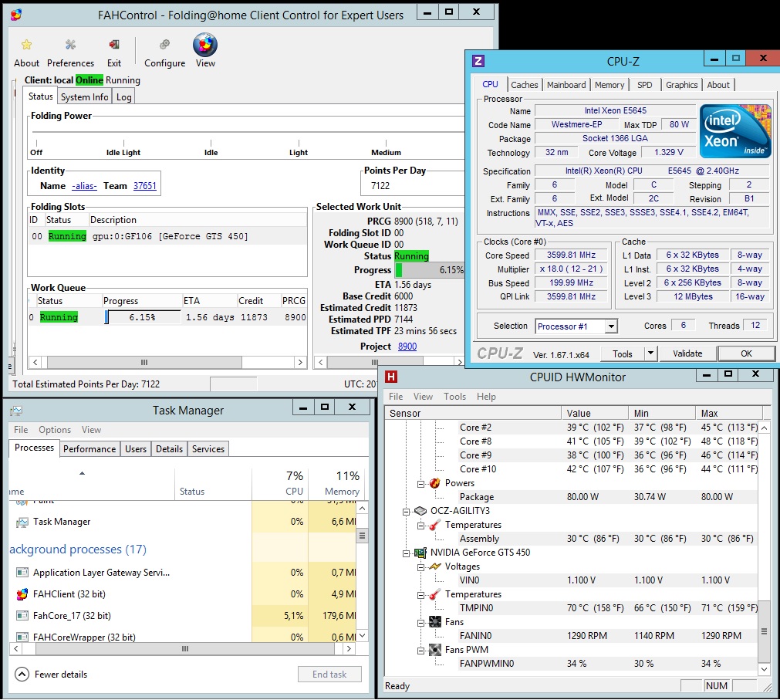Screen dimensions: 780x700
Task: Open HWMonitor File menu
Action: pyautogui.click(x=396, y=397)
